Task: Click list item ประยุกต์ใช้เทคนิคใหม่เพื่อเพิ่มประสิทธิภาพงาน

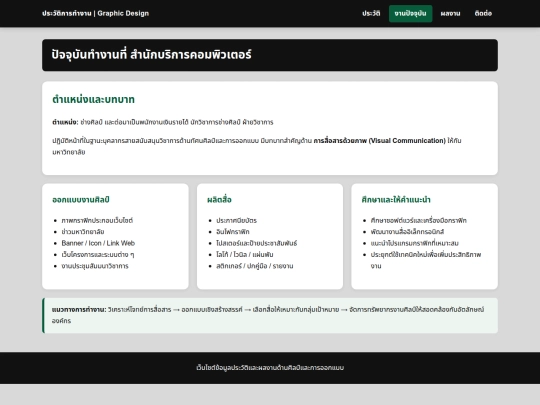Action: pos(426,260)
